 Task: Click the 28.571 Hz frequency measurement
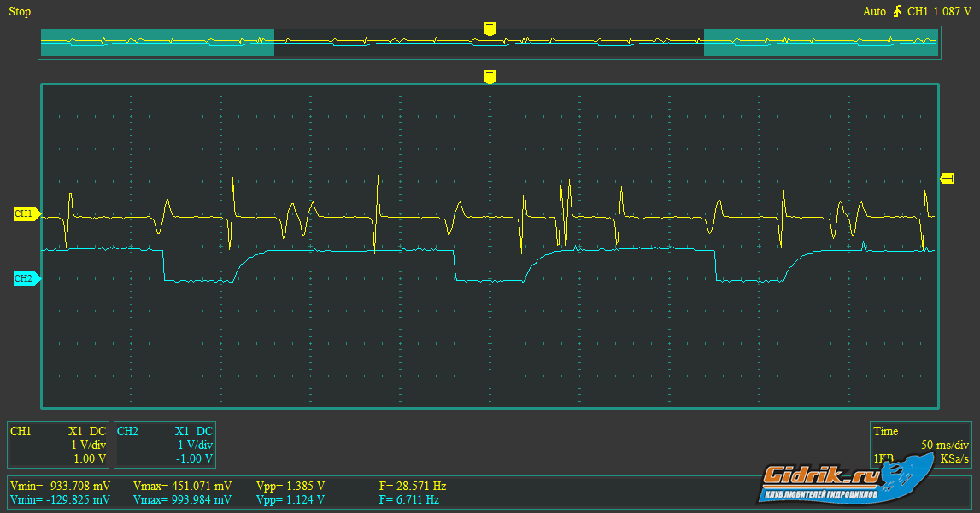click(413, 486)
